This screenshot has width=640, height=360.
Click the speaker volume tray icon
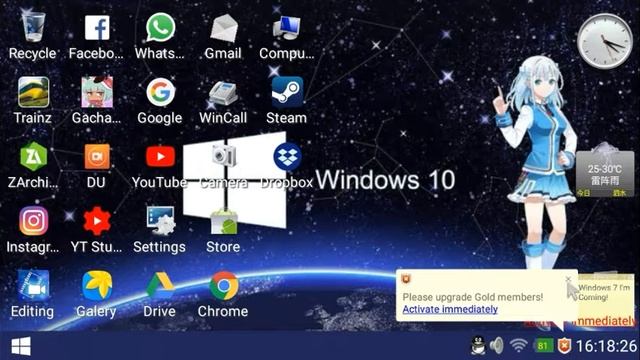click(x=497, y=346)
